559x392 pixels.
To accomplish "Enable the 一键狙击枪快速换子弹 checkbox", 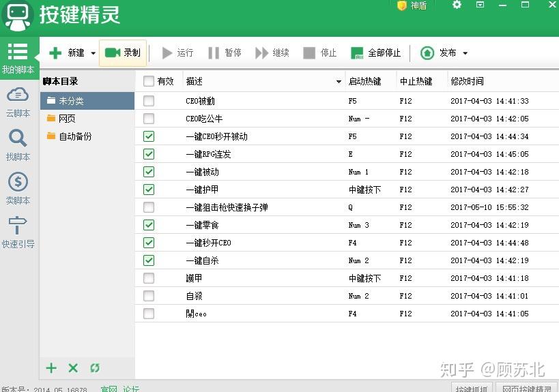I will pyautogui.click(x=149, y=207).
